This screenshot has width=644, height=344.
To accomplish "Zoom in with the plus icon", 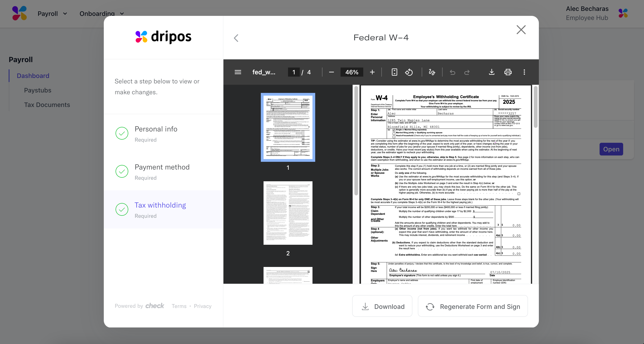I will [372, 72].
